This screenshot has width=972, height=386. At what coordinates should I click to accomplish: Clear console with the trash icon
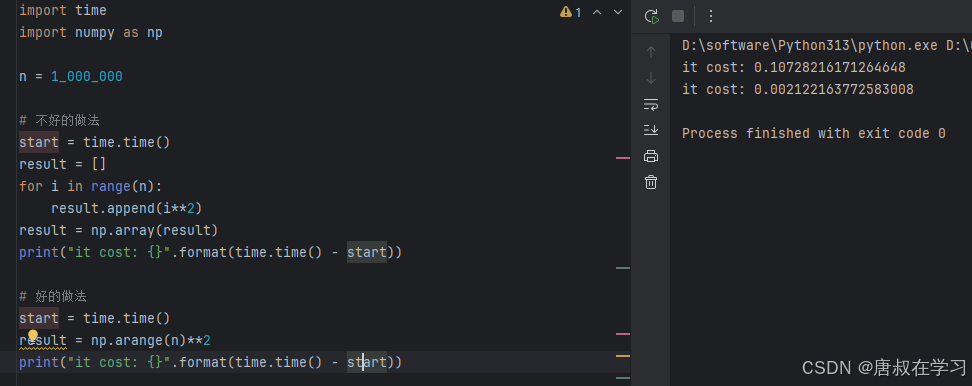[x=651, y=182]
